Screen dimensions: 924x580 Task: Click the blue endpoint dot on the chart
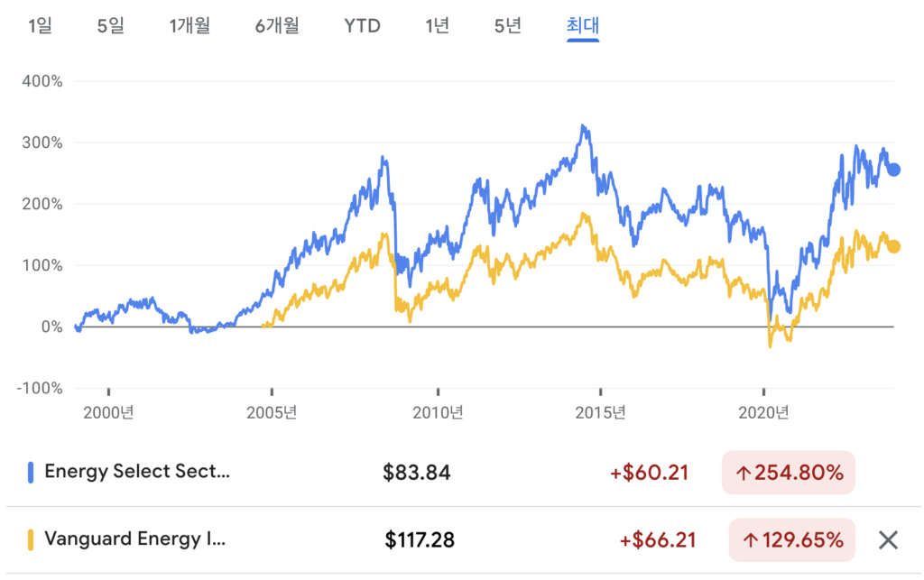(893, 170)
